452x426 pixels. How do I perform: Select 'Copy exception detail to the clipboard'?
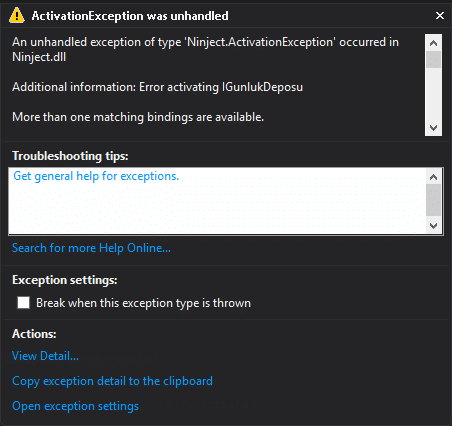pyautogui.click(x=112, y=381)
